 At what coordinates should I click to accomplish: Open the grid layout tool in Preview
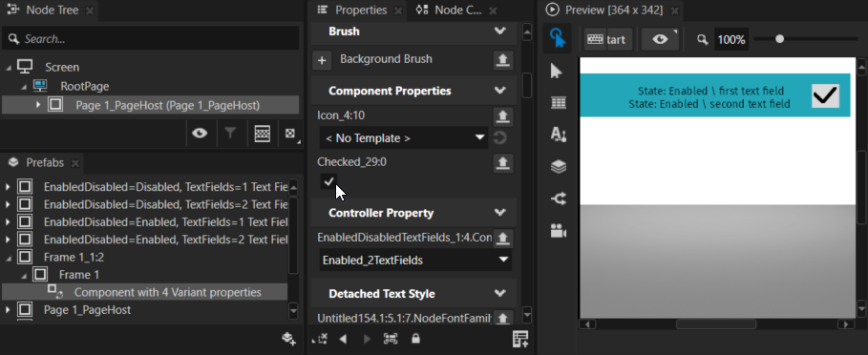click(x=558, y=103)
